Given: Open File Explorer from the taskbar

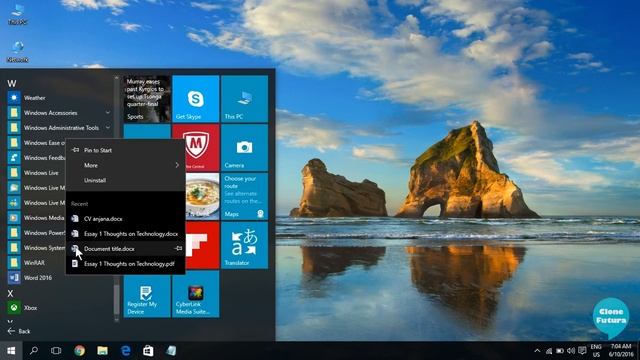Looking at the screenshot, I should (x=102, y=351).
